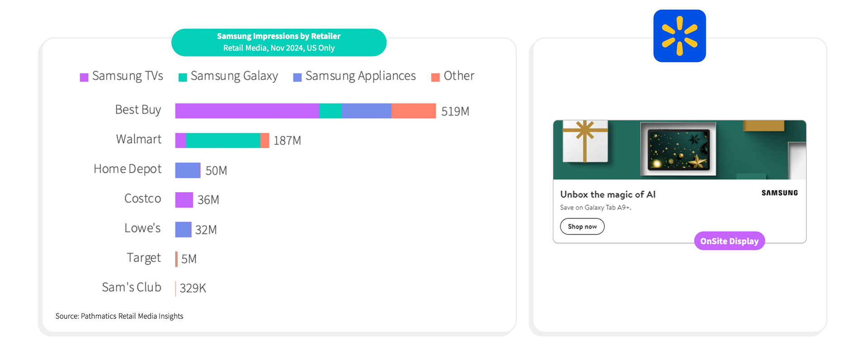Click the orange Other segment of Best Buy bar
This screenshot has width=868, height=351.
[x=414, y=111]
